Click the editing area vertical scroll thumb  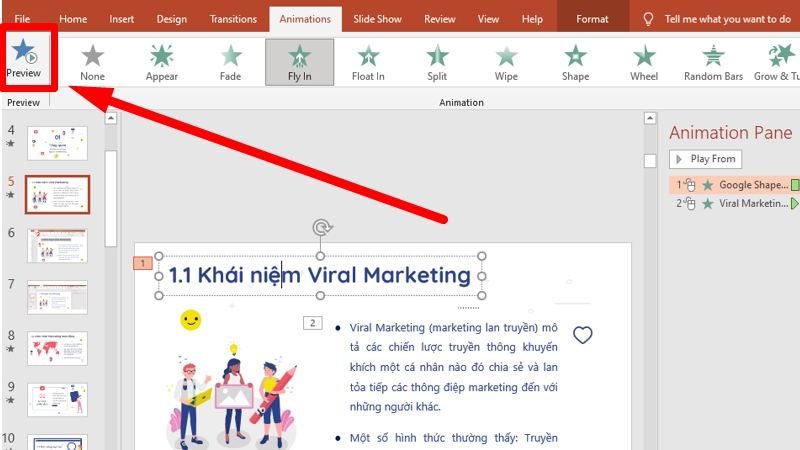[650, 161]
